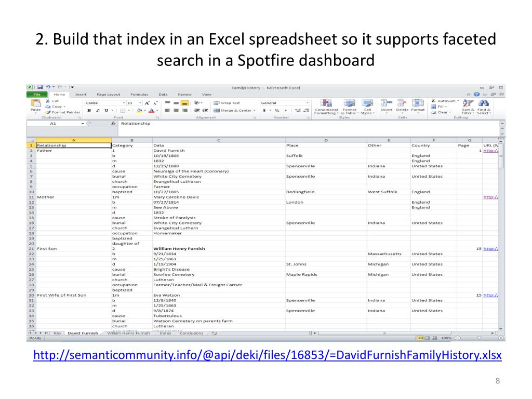532x399 pixels.
Task: Click the Percent Style icon
Action: pos(277,110)
